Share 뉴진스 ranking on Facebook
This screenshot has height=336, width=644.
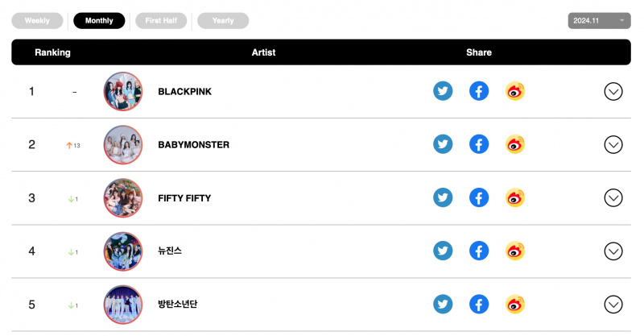point(479,251)
